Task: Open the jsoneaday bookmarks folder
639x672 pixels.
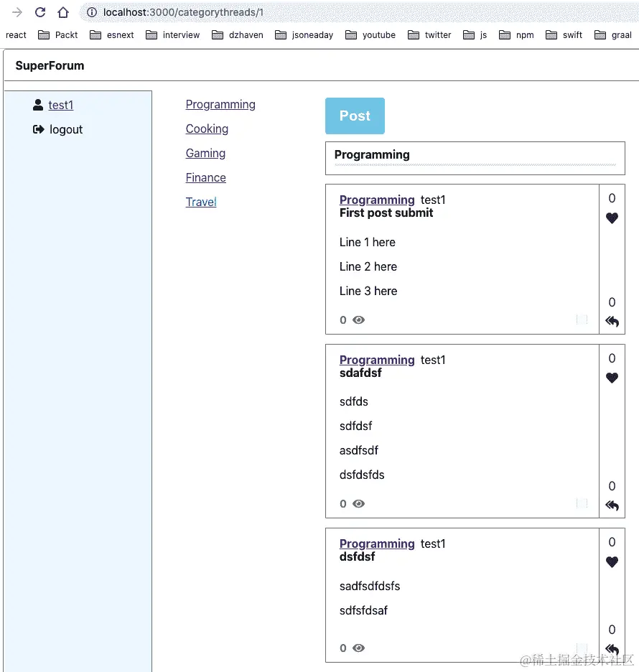Action: 304,35
